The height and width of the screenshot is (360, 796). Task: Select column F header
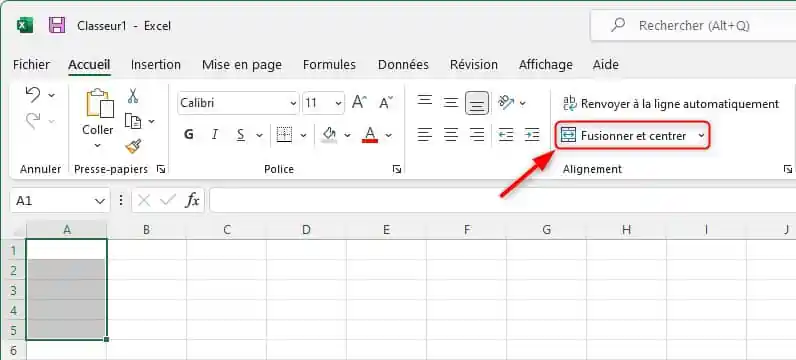[467, 230]
